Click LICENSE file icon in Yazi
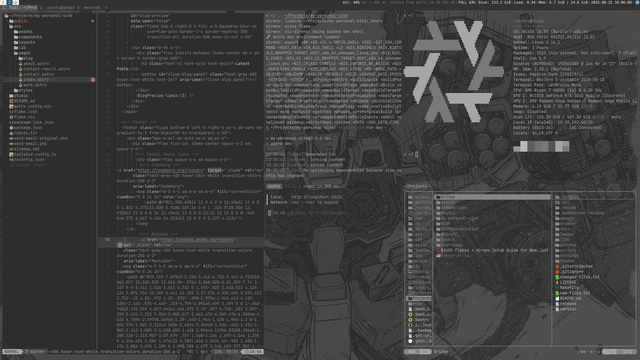Screen dimensions: 640x360 (557, 282)
